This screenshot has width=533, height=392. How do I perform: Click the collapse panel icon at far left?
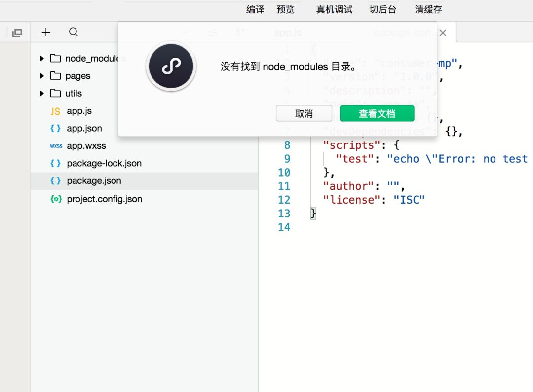[17, 33]
